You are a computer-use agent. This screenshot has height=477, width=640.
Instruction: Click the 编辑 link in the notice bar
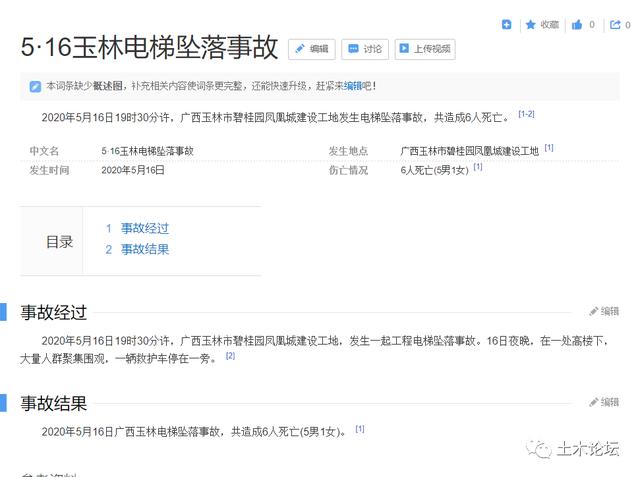pos(352,87)
